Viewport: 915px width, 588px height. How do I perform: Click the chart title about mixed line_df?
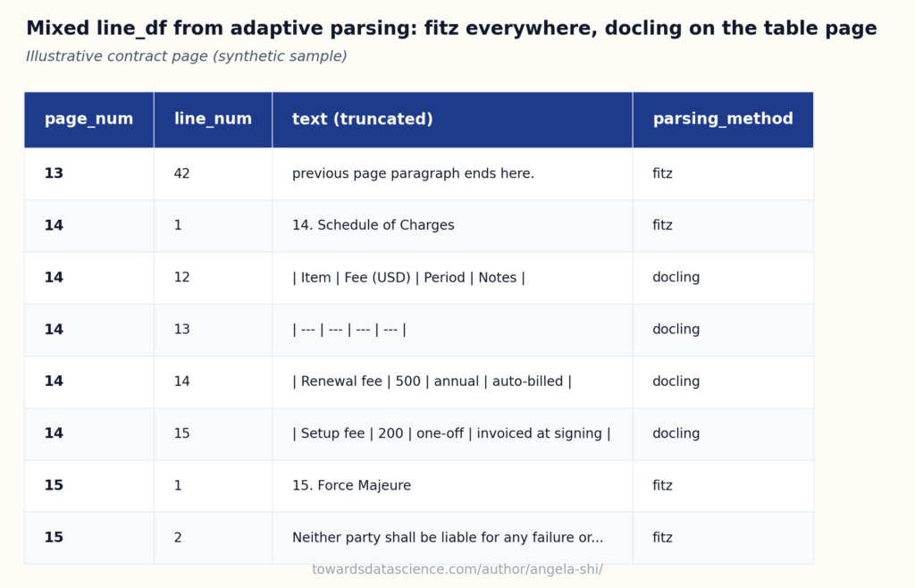coord(451,28)
